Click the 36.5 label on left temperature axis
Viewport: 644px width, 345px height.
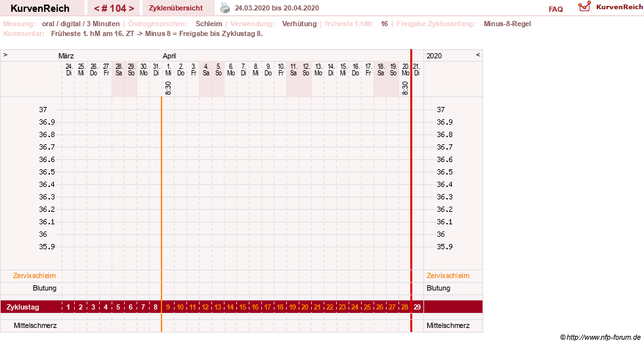point(47,172)
